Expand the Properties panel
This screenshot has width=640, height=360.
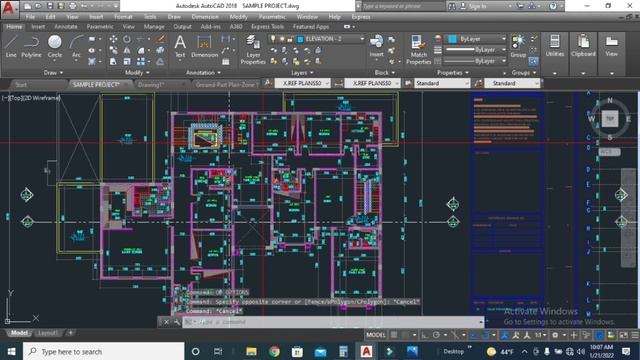(453, 73)
